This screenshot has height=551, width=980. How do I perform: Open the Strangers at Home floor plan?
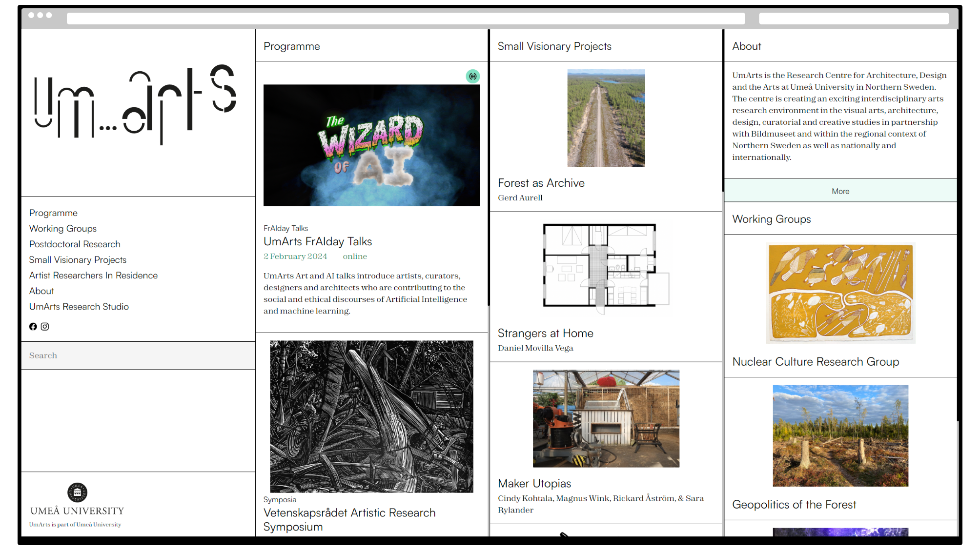606,268
